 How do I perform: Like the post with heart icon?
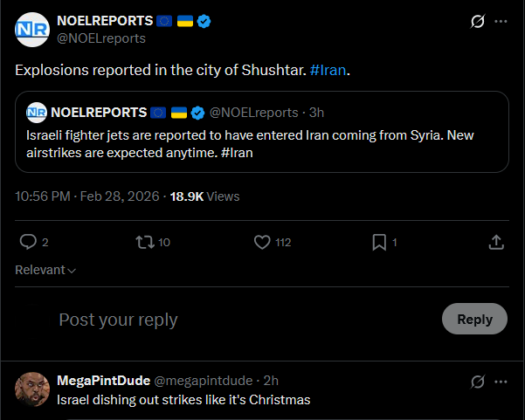coord(262,242)
